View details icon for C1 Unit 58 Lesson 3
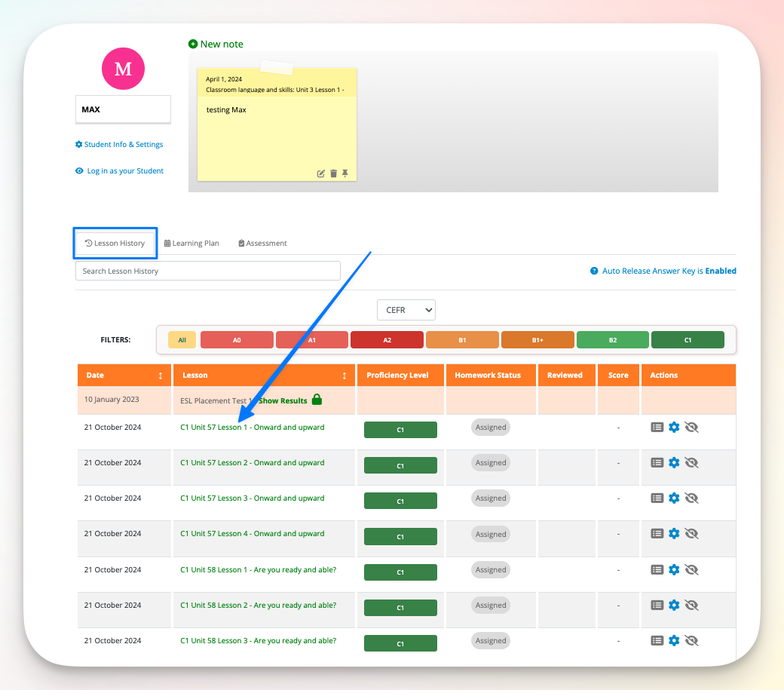This screenshot has width=784, height=690. click(x=657, y=640)
